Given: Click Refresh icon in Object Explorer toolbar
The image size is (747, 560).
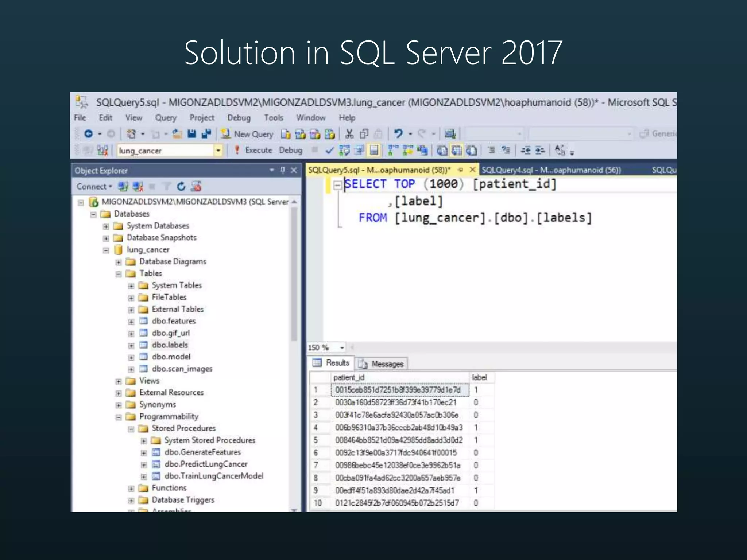Looking at the screenshot, I should pyautogui.click(x=181, y=187).
